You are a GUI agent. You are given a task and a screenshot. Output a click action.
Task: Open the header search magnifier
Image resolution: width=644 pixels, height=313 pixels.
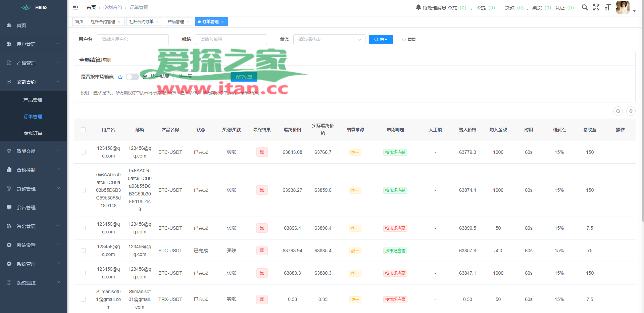pos(585,7)
